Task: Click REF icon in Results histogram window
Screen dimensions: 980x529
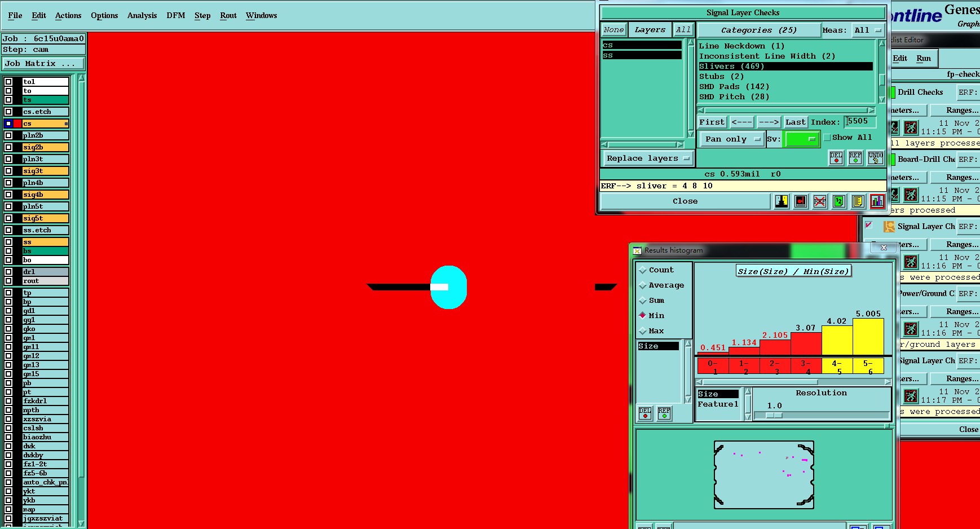Action: point(664,413)
